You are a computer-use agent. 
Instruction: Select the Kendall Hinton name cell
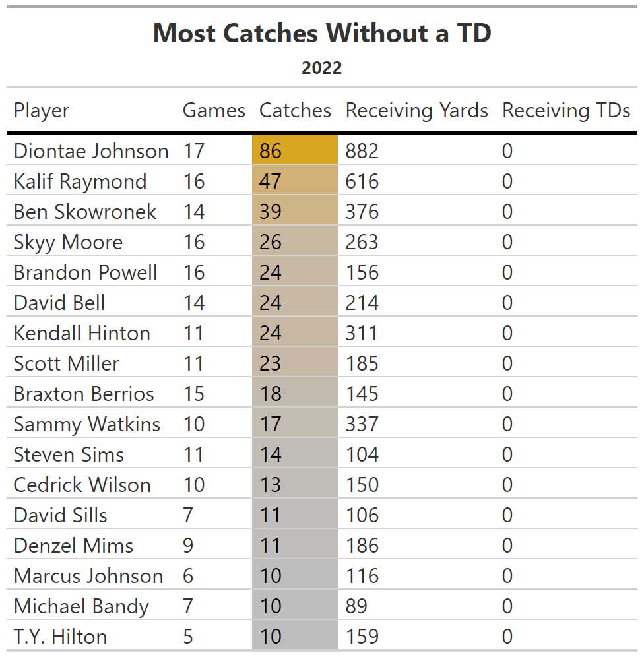82,333
